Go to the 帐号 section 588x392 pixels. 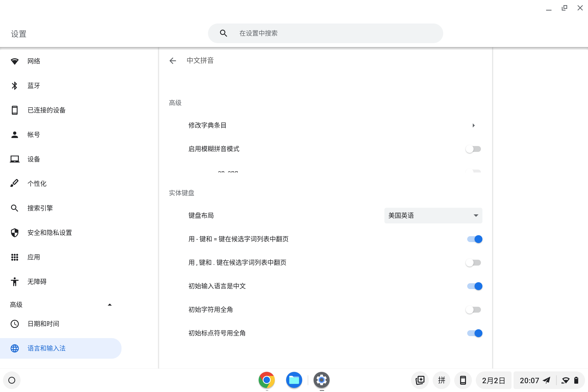pos(34,135)
